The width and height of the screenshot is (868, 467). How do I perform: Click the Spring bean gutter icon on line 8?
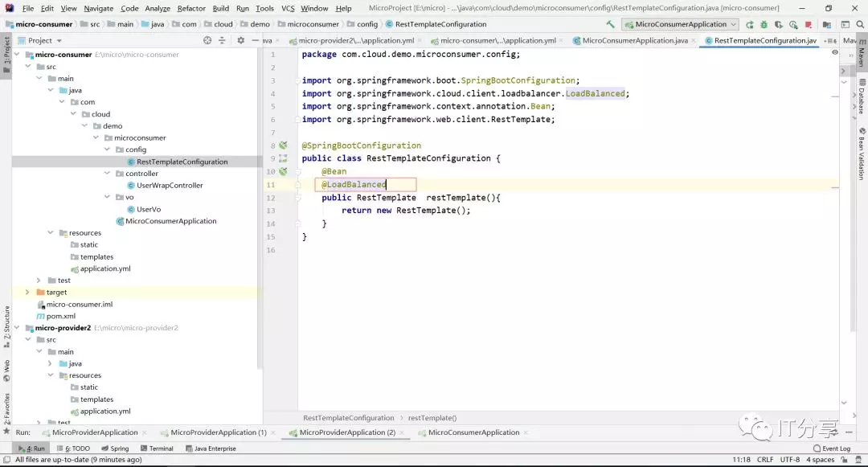pyautogui.click(x=283, y=145)
